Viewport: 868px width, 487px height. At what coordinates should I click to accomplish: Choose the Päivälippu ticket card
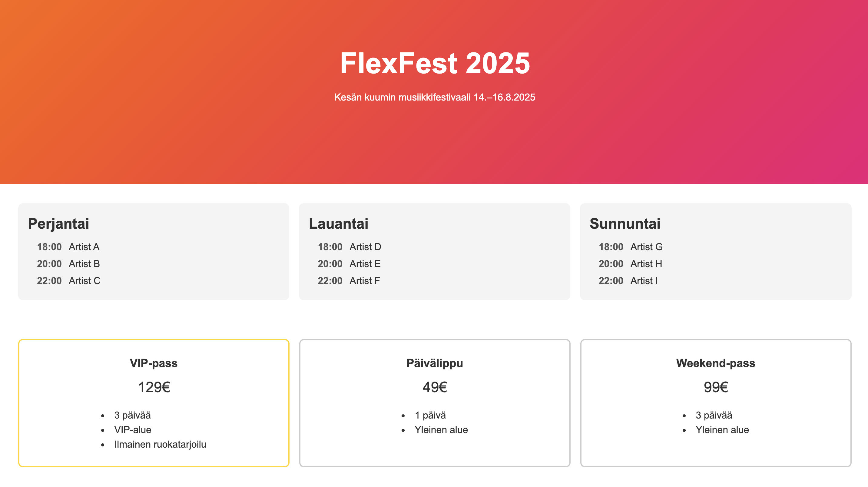(x=435, y=403)
